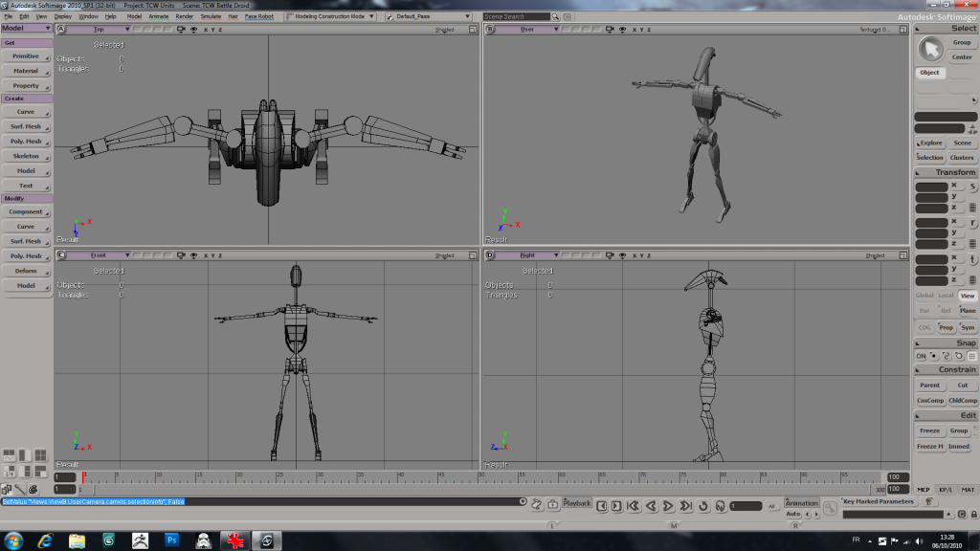Screen dimensions: 980x551
Task: Toggle visibility eye in Right viewport
Action: (622, 255)
